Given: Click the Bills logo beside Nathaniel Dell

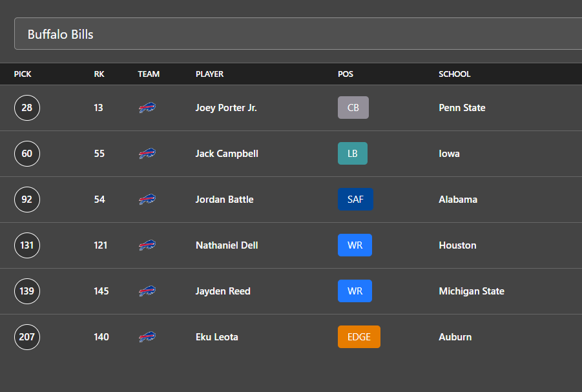Looking at the screenshot, I should tap(147, 245).
